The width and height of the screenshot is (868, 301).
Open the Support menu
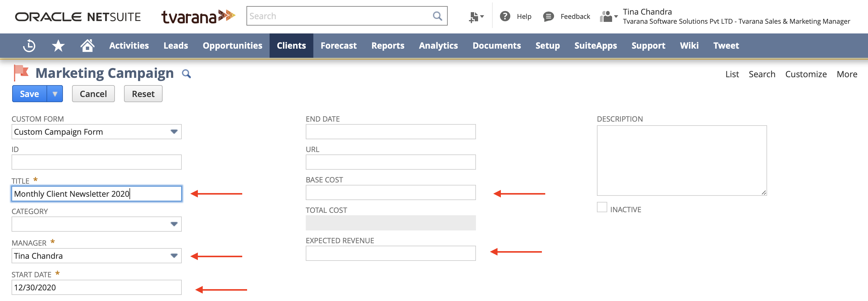tap(648, 46)
